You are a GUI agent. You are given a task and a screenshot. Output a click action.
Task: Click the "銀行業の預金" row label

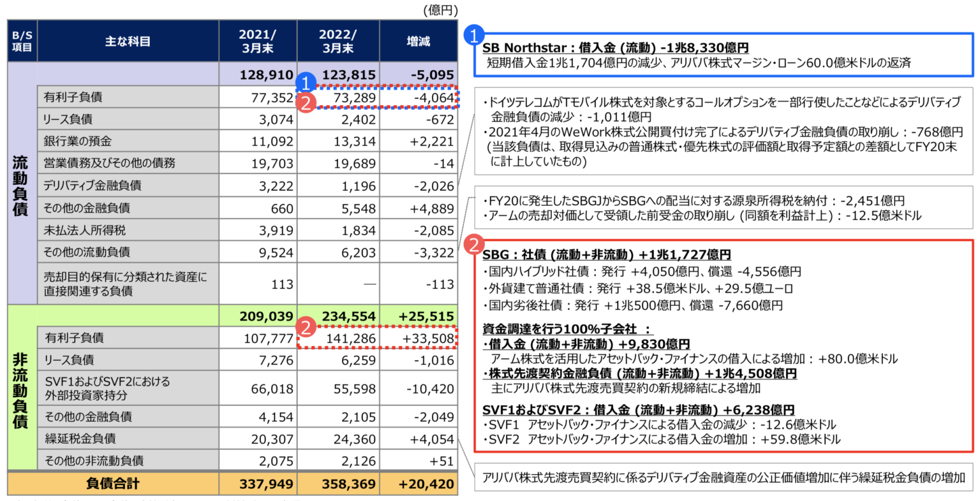(x=77, y=141)
